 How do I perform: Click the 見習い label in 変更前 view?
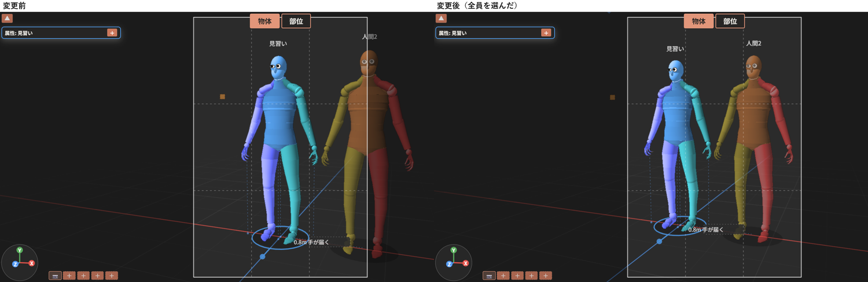(278, 43)
